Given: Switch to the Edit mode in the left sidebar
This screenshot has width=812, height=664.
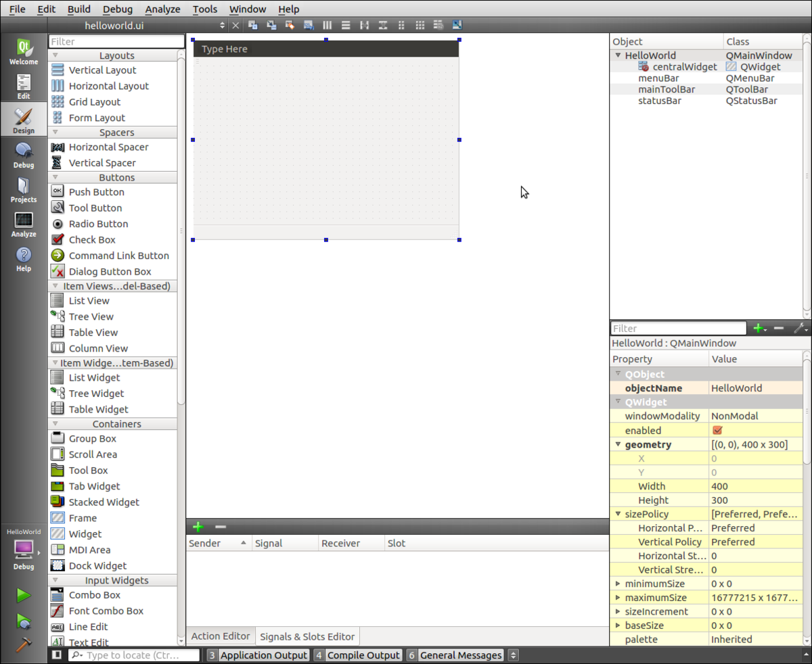Looking at the screenshot, I should [23, 84].
